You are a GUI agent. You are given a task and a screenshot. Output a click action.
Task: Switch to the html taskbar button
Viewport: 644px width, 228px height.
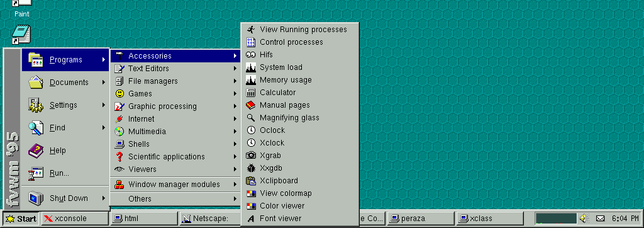point(144,219)
